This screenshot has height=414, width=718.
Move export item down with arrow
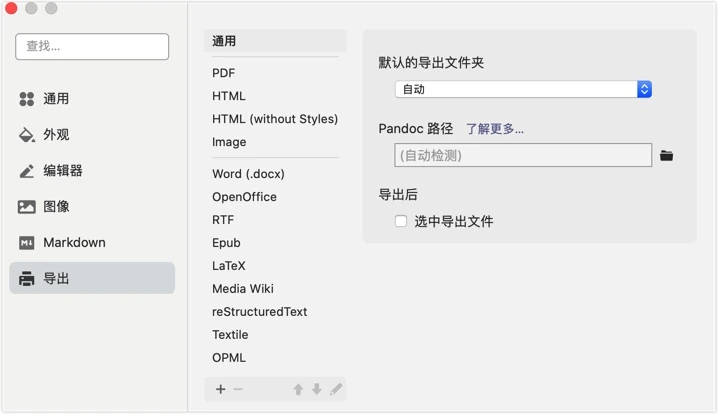(316, 389)
